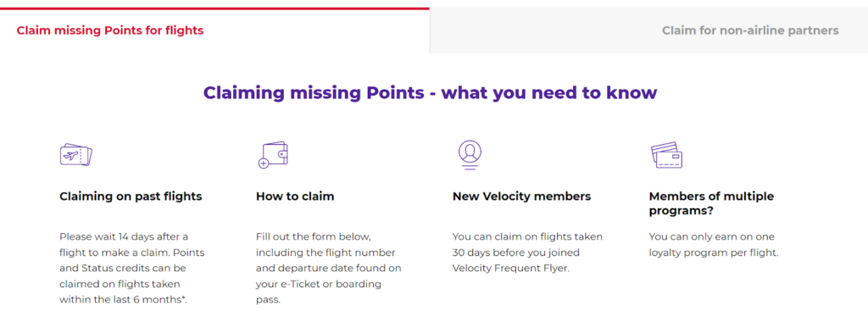Switch to Claim missing Points for flights tab
Viewport: 868px width, 321px height.
pyautogui.click(x=110, y=30)
